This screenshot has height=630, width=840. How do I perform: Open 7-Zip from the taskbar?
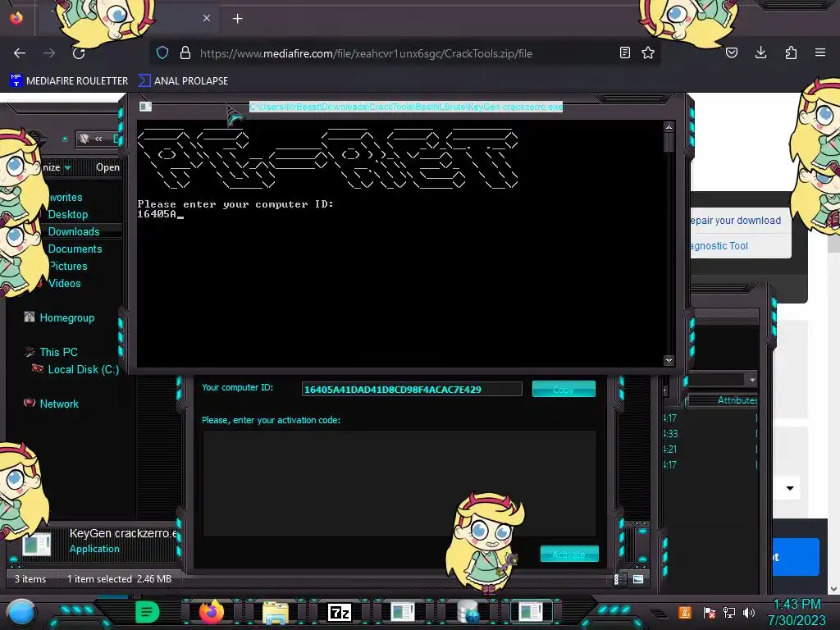click(340, 612)
